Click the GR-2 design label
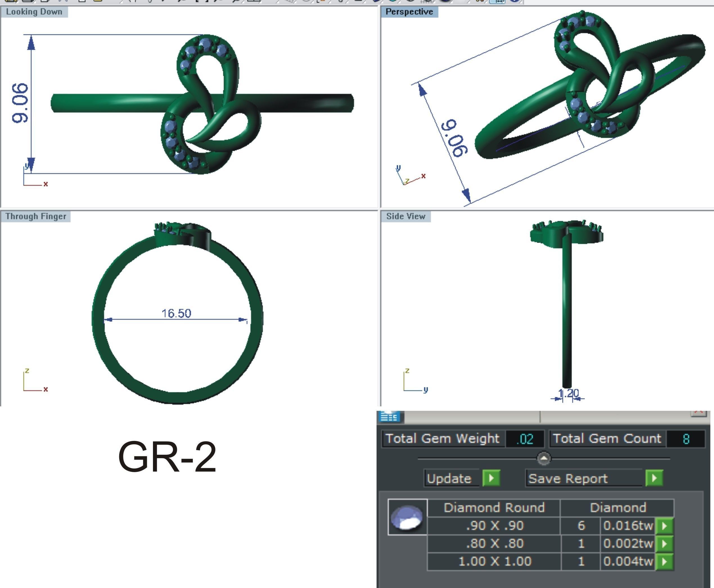 pos(167,457)
